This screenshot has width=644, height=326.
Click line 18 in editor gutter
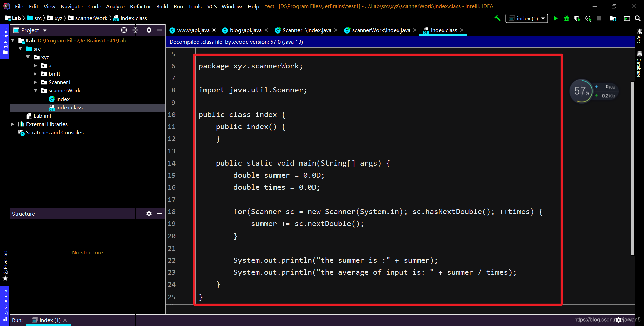click(172, 212)
